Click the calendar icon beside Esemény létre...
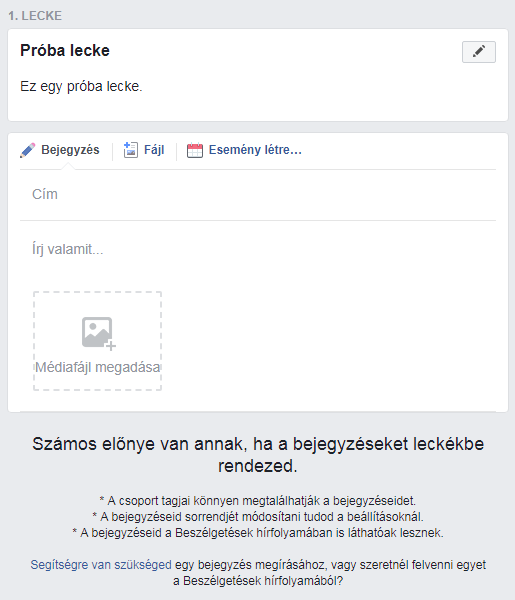This screenshot has height=600, width=515. pyautogui.click(x=195, y=150)
